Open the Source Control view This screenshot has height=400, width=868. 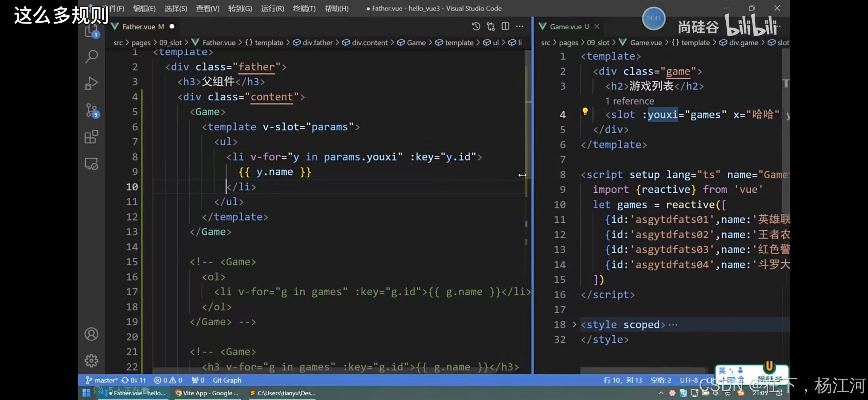[x=91, y=110]
